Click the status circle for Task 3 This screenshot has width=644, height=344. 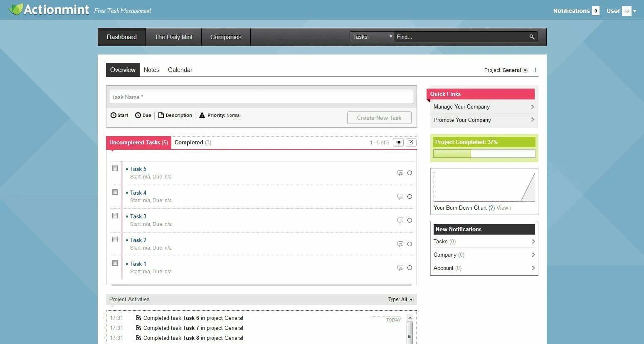[x=410, y=220]
